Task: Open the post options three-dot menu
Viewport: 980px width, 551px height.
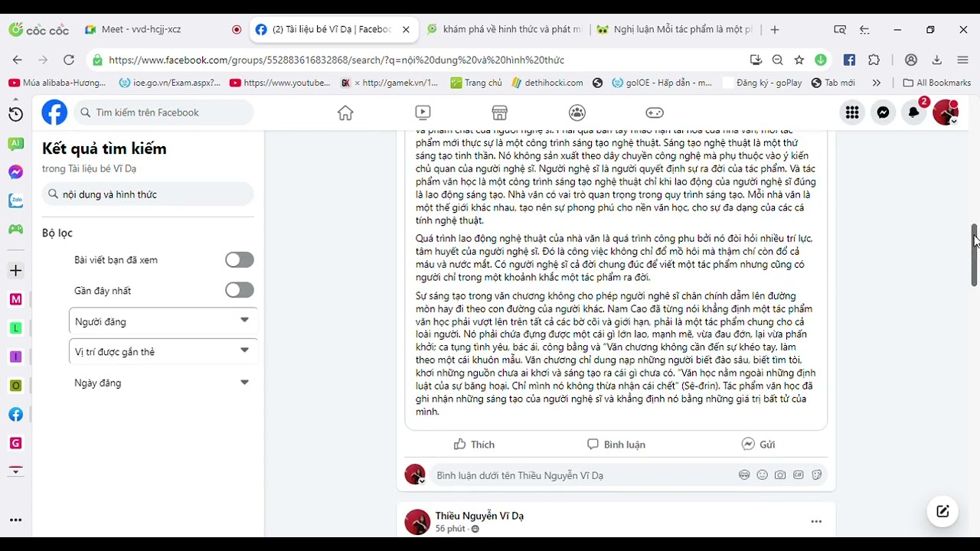Action: click(x=816, y=522)
